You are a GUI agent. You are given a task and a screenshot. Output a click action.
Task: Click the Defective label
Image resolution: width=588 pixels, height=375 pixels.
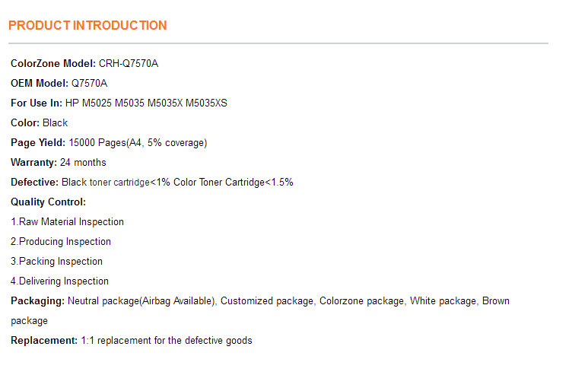coord(34,183)
